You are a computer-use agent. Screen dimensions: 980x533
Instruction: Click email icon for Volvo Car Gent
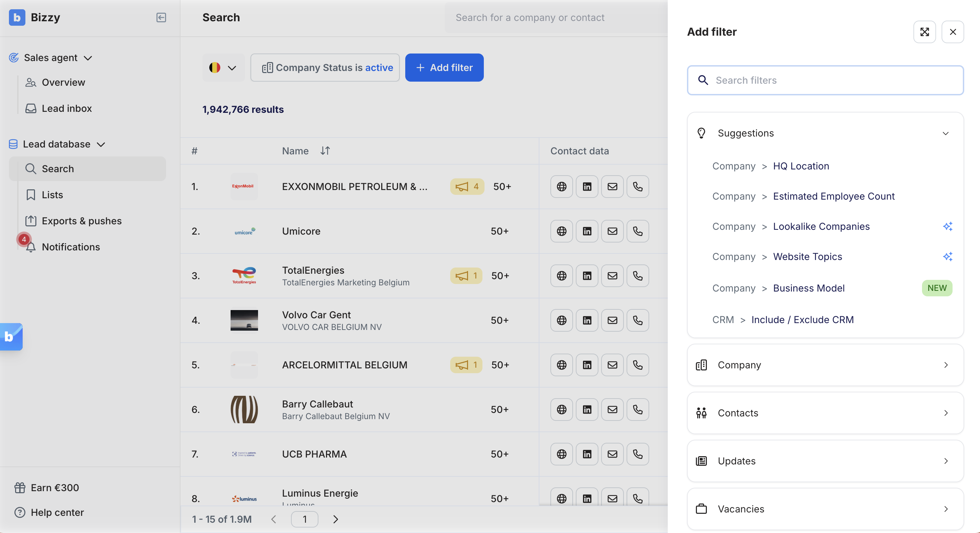coord(612,320)
